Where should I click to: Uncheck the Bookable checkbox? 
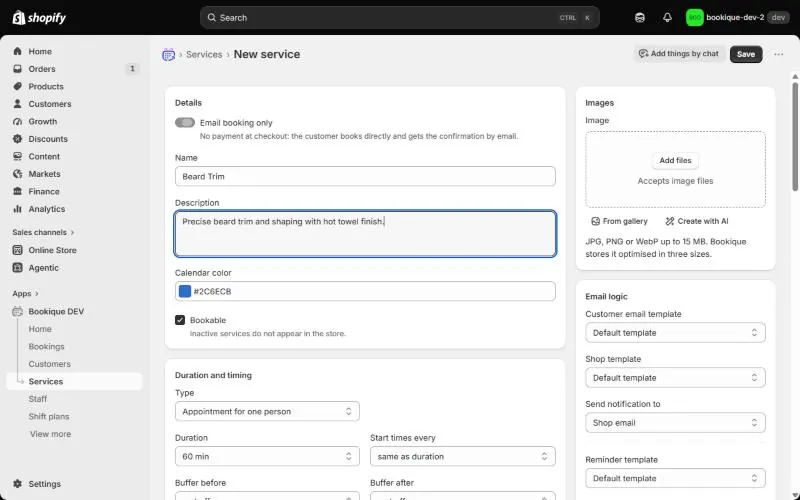pos(180,320)
